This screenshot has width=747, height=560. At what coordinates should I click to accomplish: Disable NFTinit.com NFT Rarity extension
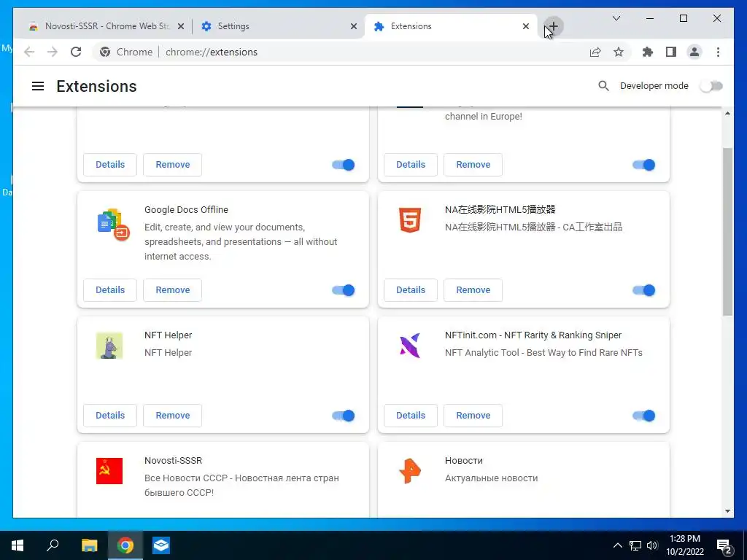tap(644, 416)
